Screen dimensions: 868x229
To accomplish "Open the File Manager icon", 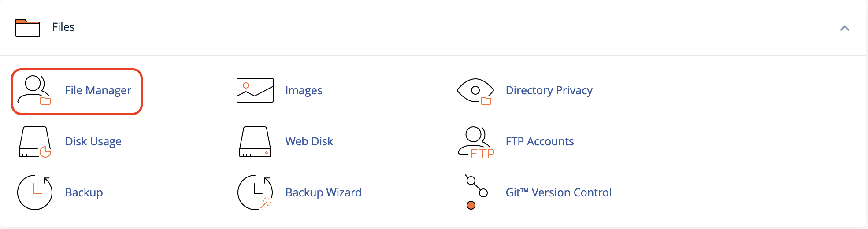I will (x=34, y=90).
